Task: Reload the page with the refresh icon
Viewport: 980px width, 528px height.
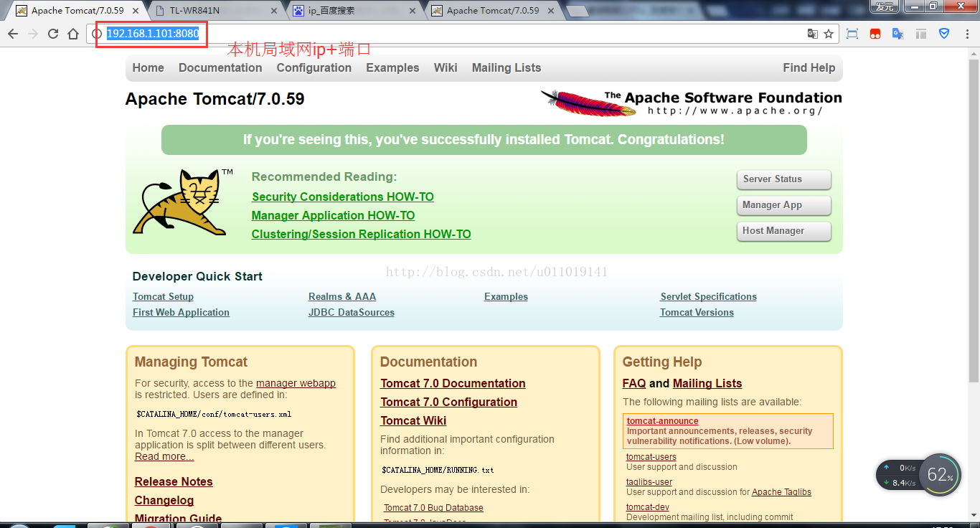Action: [53, 34]
